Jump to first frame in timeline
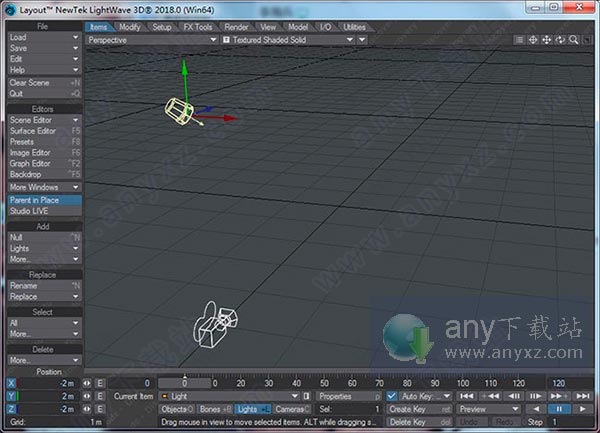The height and width of the screenshot is (433, 600). coord(466,396)
